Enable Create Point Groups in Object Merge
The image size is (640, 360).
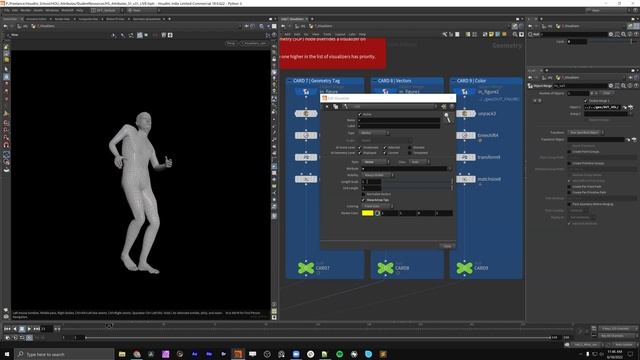(569, 151)
